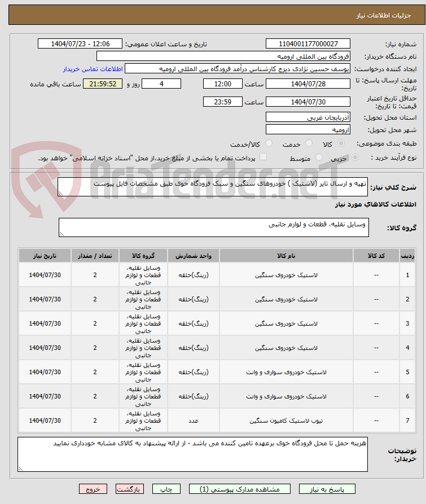This screenshot has width=426, height=504.
Task: Click the گروه کالا column header
Action: pyautogui.click(x=143, y=256)
